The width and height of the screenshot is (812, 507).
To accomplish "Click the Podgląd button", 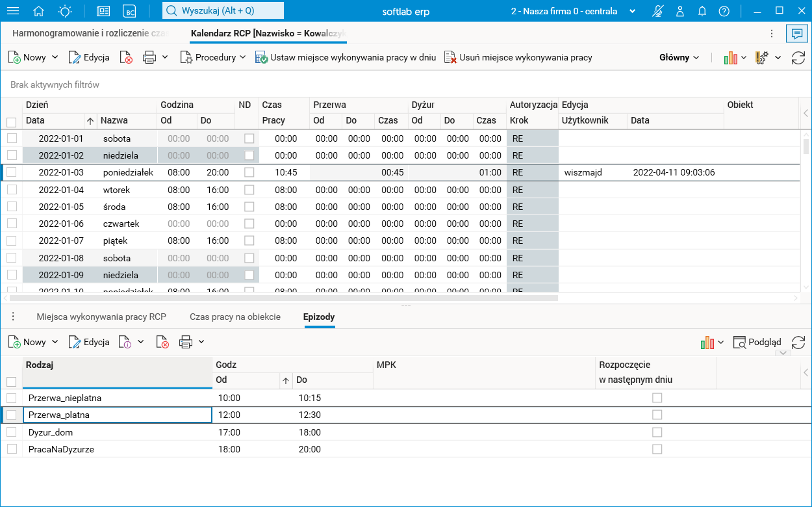I will pyautogui.click(x=757, y=342).
